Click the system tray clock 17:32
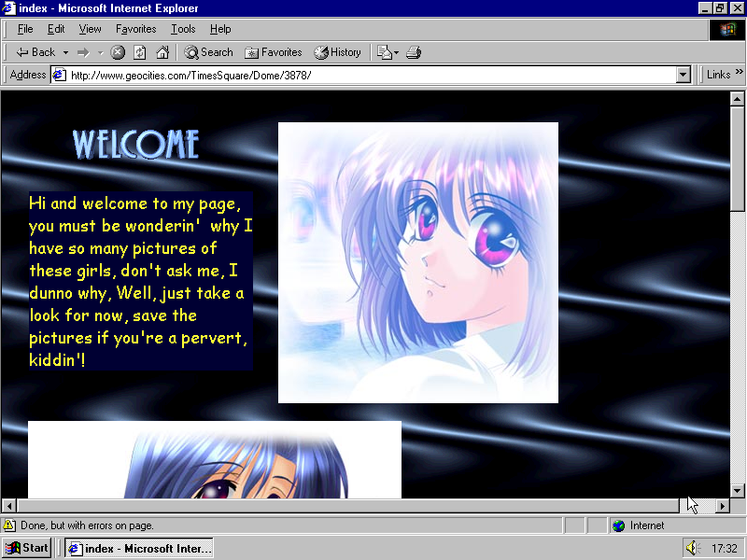 click(725, 549)
